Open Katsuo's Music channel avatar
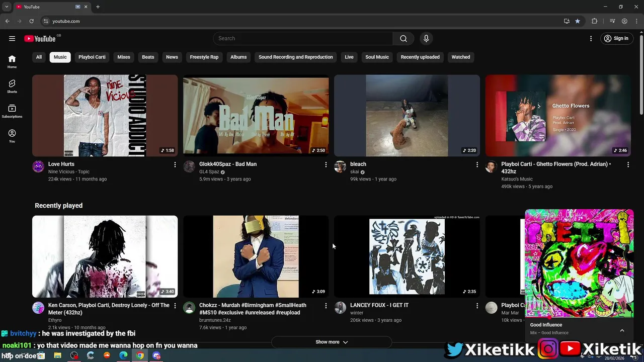644x362 pixels. click(491, 167)
